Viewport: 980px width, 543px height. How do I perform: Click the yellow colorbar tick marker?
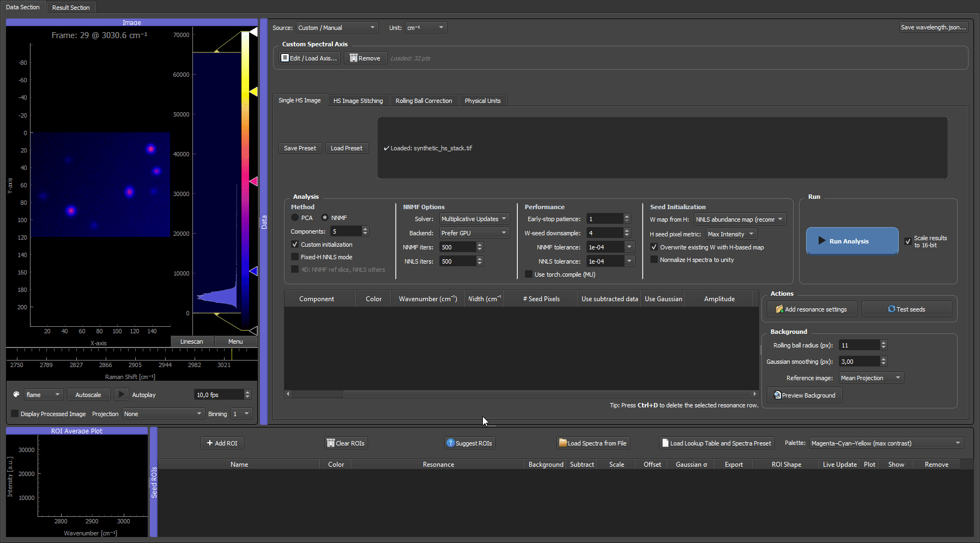coord(253,91)
